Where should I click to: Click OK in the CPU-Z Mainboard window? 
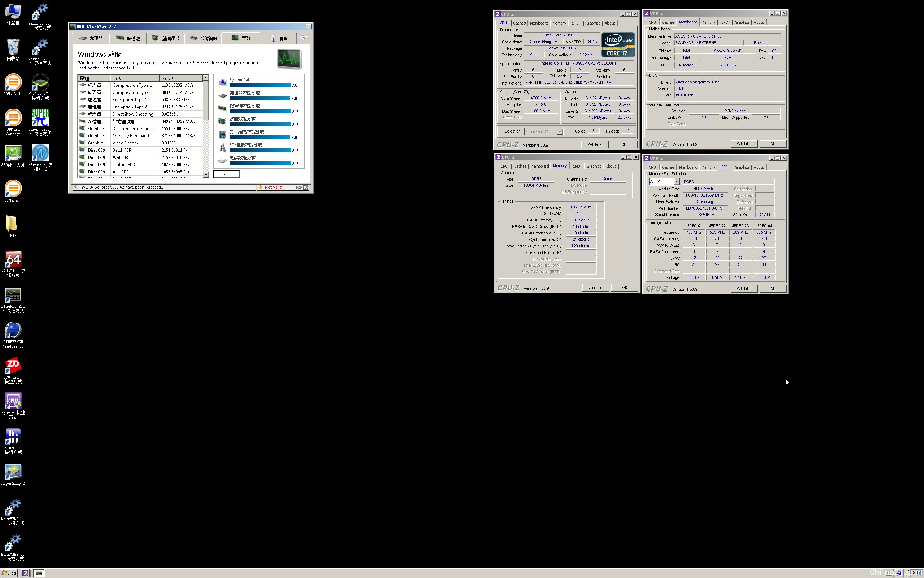point(773,144)
